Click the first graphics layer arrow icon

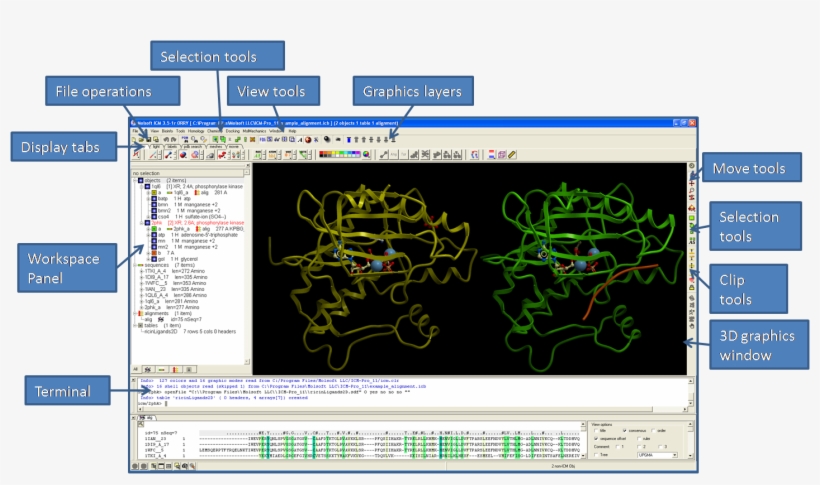(347, 139)
